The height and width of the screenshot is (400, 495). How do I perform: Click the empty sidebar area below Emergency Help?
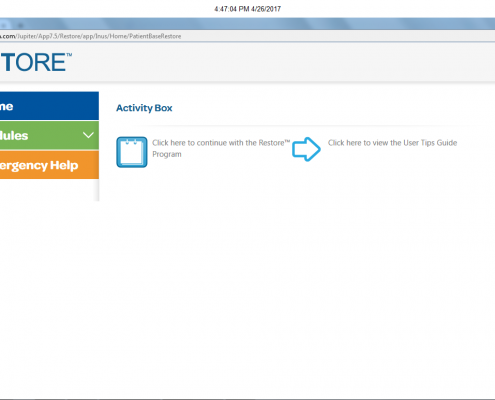click(x=49, y=190)
